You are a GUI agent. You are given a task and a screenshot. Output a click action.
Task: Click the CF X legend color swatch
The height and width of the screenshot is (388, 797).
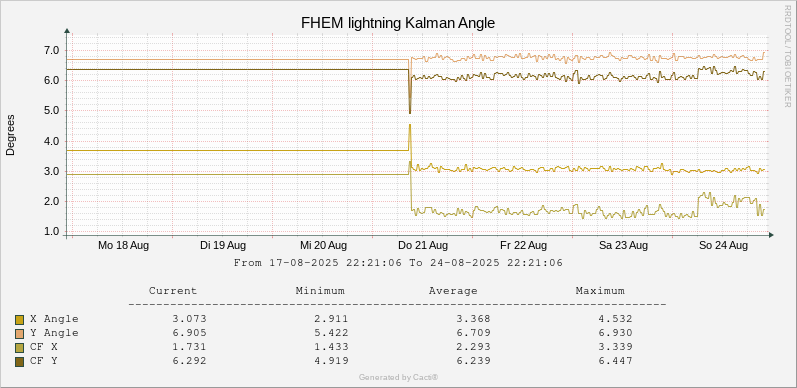pos(20,348)
